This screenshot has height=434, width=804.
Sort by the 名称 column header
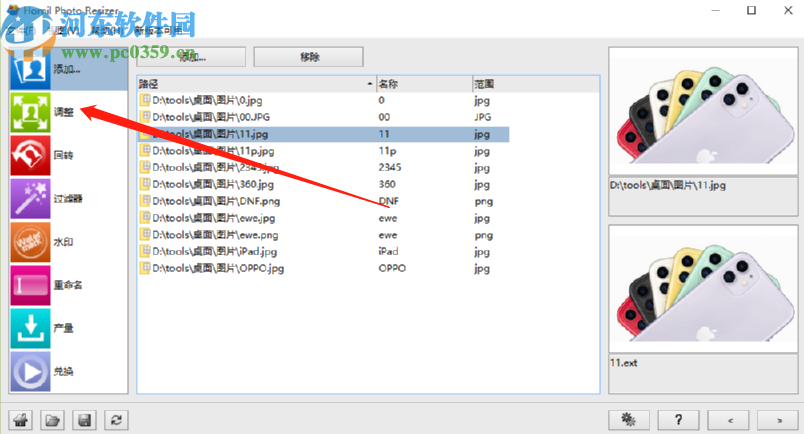tap(424, 84)
